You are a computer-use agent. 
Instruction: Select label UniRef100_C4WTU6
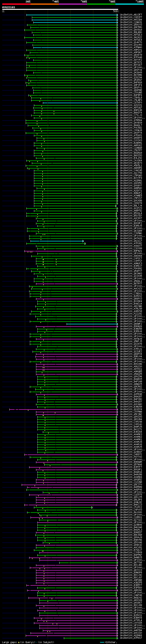tap(131, 595)
